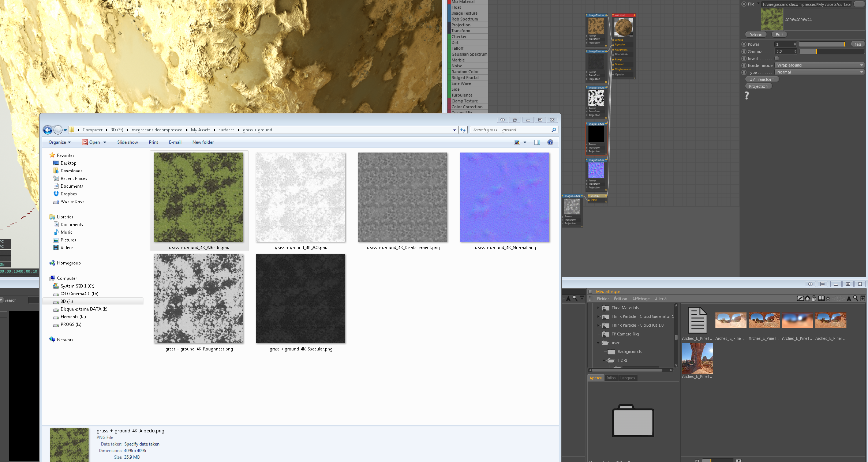868x462 pixels.
Task: Open the Type Normal dropdown
Action: pos(820,72)
